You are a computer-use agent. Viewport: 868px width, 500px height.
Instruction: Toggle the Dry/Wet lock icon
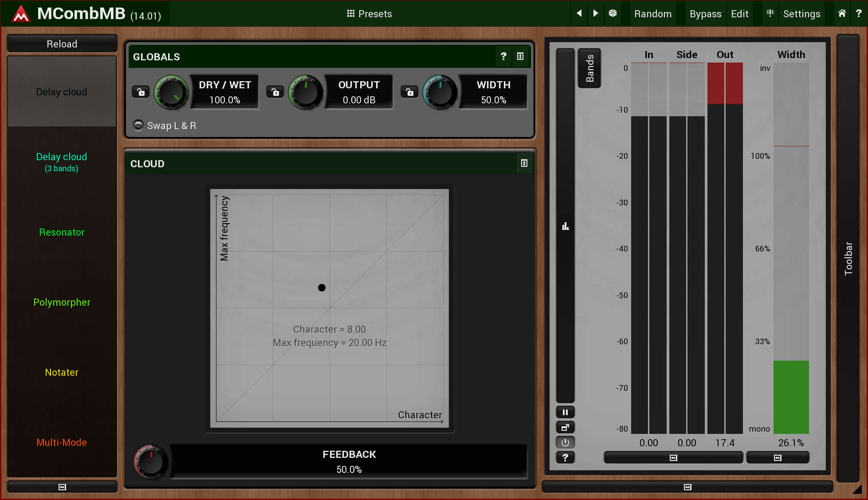click(141, 92)
